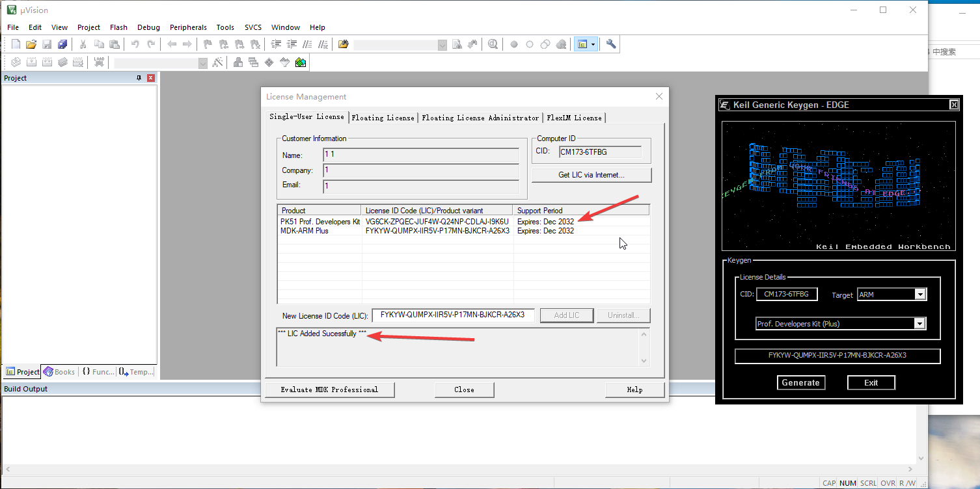980x489 pixels.
Task: Click the generated key field in keygen
Action: [837, 356]
